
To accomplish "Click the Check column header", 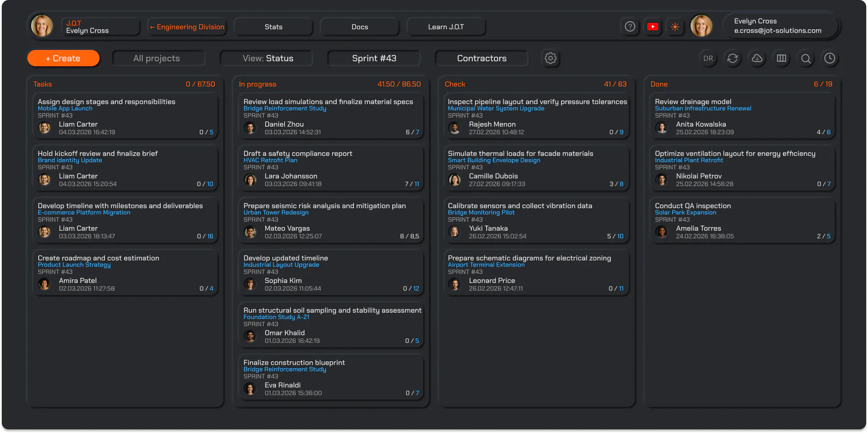I will (x=455, y=84).
